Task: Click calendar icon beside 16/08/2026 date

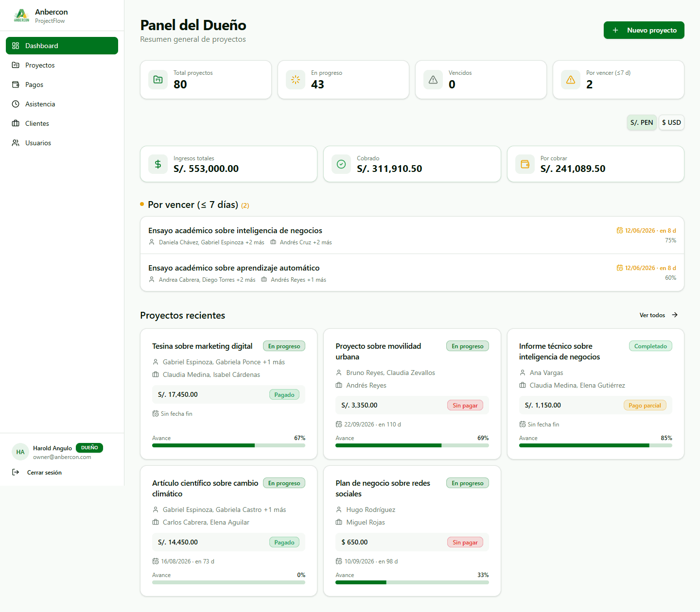Action: pyautogui.click(x=156, y=561)
